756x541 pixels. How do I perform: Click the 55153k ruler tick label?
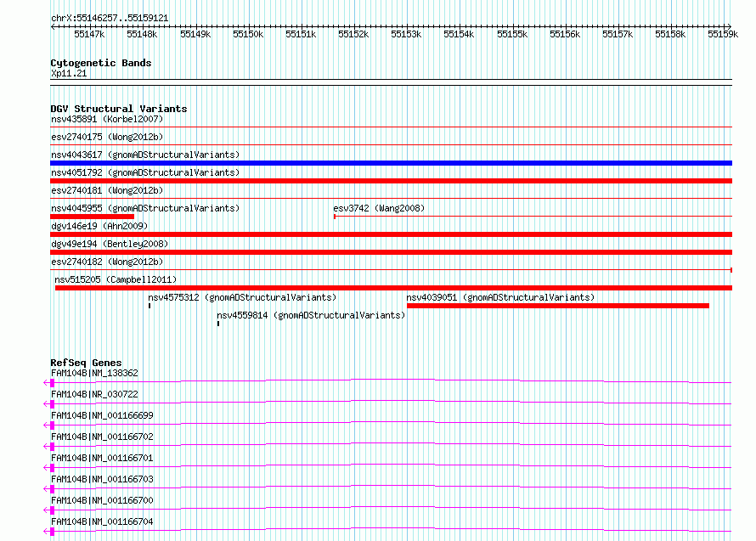coord(406,34)
